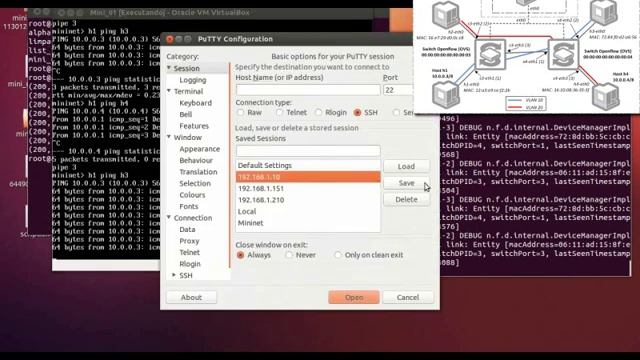Open the Data settings category

point(187,229)
